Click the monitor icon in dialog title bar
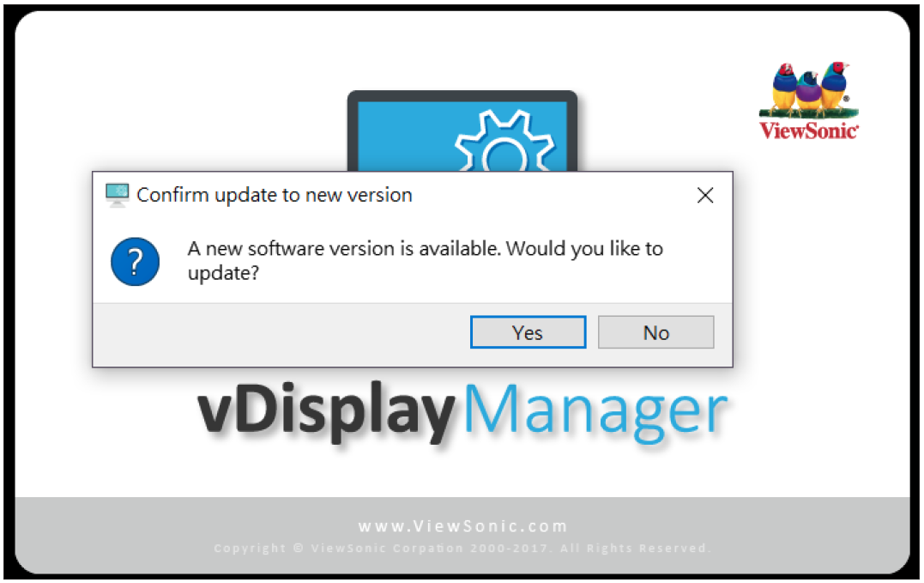 (118, 195)
